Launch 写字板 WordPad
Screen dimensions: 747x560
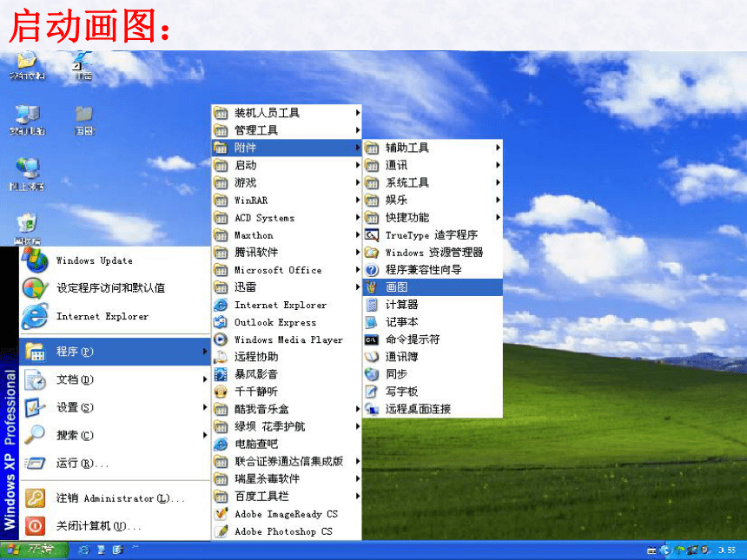(433, 392)
